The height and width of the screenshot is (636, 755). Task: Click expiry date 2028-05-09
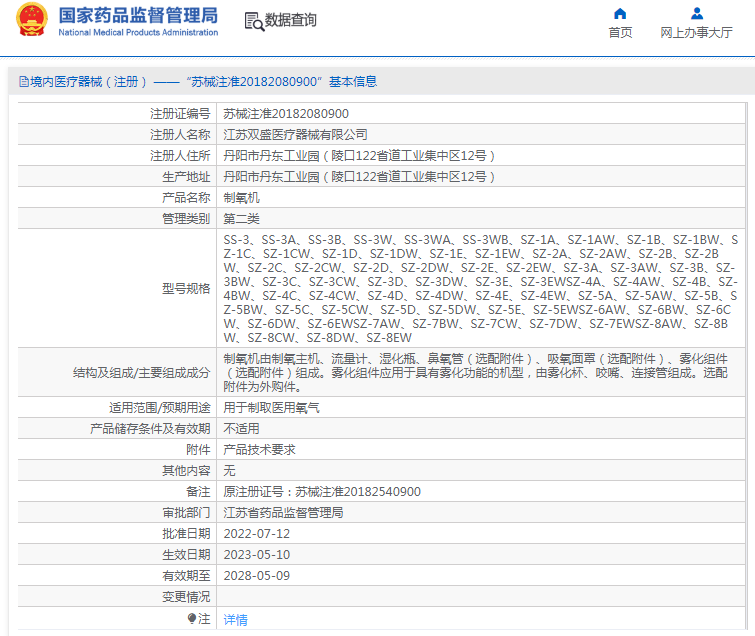coord(256,576)
